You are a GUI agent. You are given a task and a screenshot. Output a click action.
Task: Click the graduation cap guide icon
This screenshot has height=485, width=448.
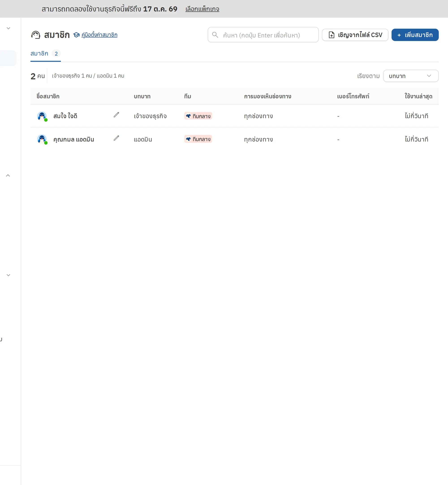click(x=76, y=35)
